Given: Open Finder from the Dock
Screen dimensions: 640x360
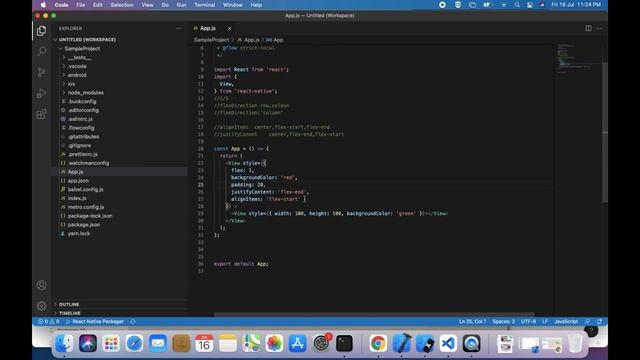Looking at the screenshot, I should tap(64, 343).
